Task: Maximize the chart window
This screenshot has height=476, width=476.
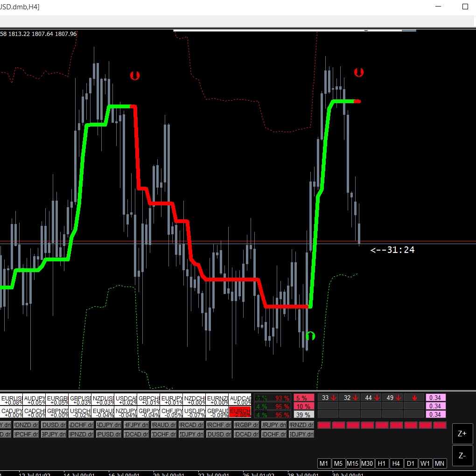Action: coord(465,7)
